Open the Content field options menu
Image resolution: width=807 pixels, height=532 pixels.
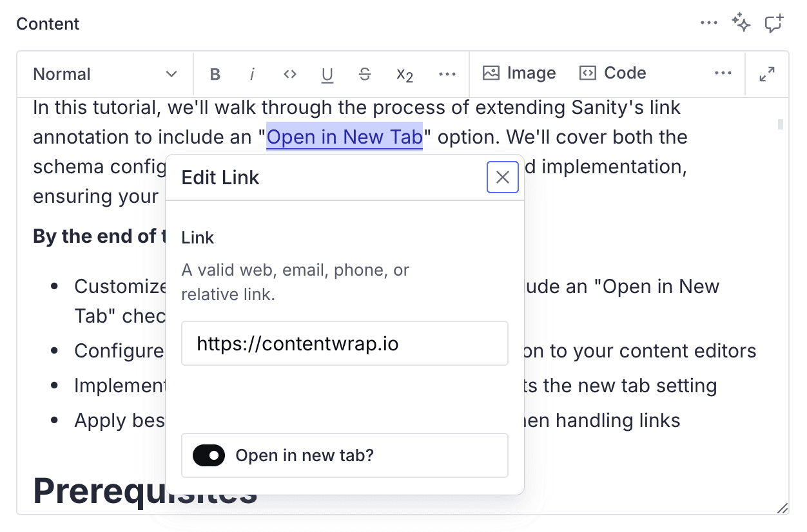[x=708, y=23]
